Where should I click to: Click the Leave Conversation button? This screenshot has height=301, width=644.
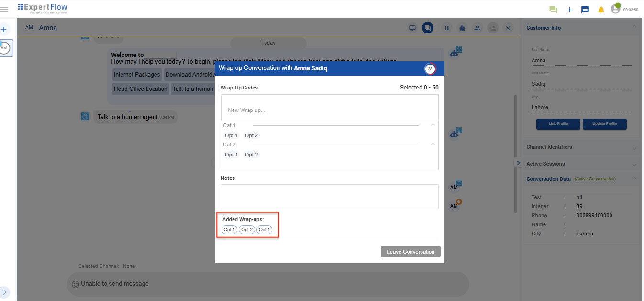(x=411, y=252)
